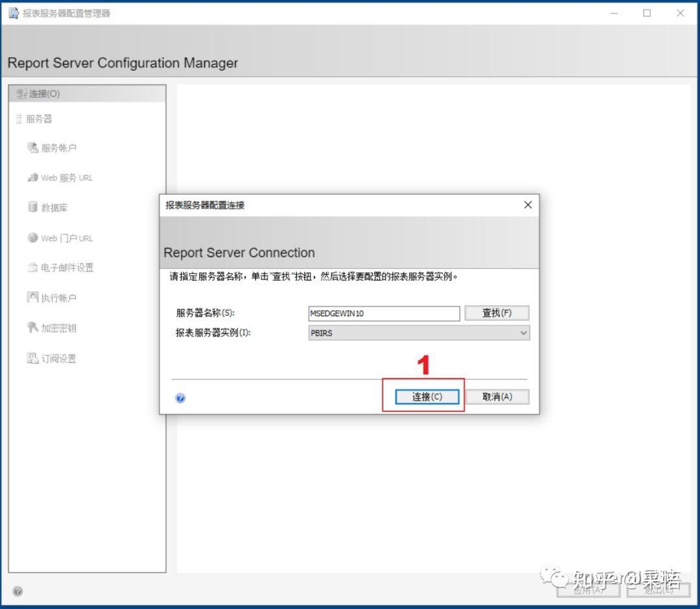The width and height of the screenshot is (700, 609).
Task: Open 电子邮件设置 email settings icon
Action: click(32, 267)
